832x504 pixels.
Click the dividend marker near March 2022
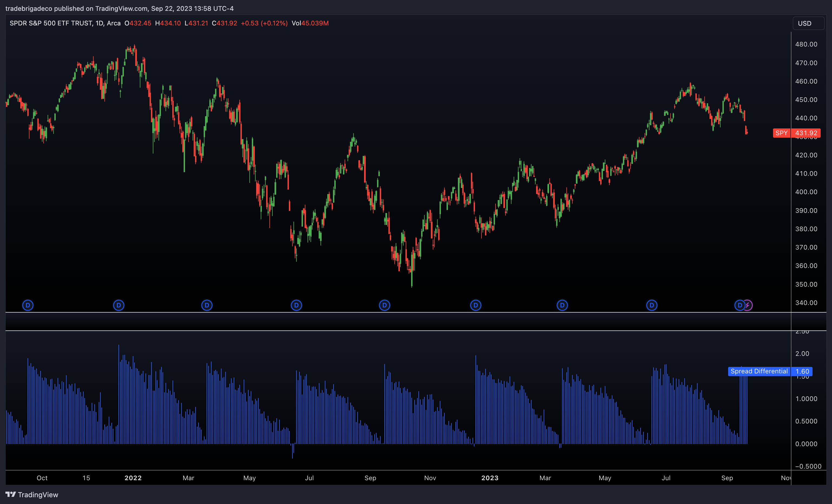207,305
